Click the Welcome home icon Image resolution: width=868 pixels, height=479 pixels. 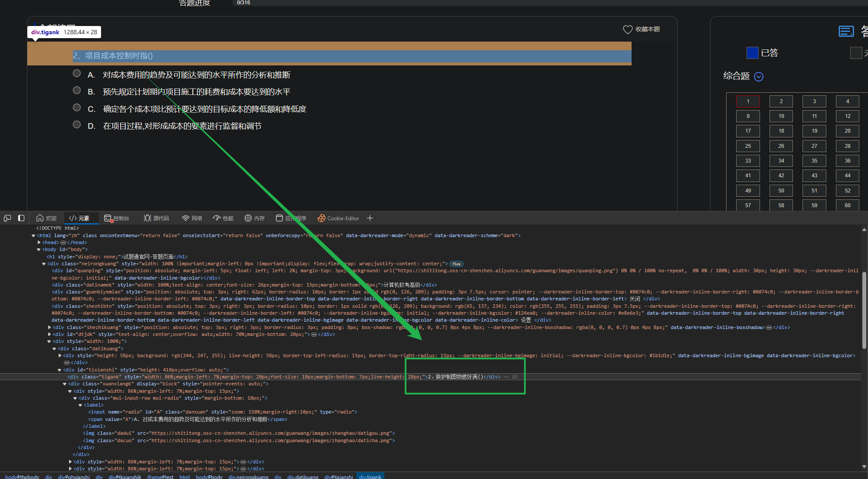pyautogui.click(x=40, y=218)
